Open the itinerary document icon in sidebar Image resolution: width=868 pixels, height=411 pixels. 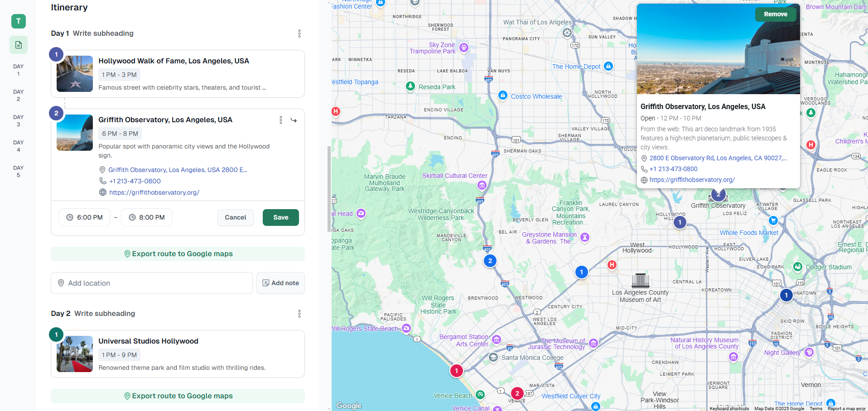[x=19, y=45]
